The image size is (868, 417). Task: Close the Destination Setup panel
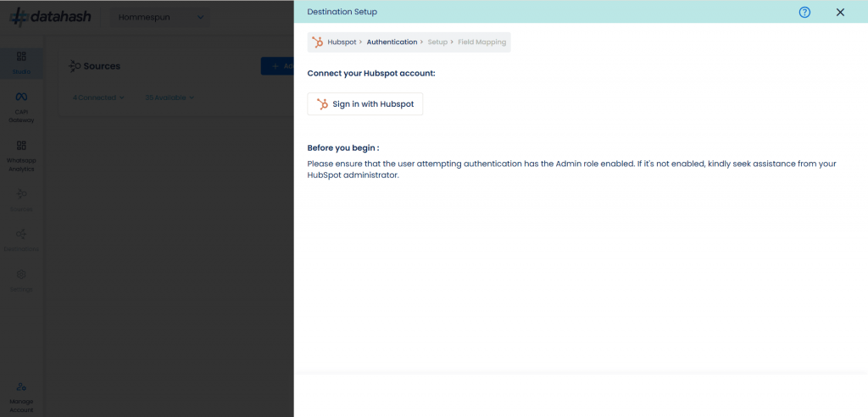point(840,12)
